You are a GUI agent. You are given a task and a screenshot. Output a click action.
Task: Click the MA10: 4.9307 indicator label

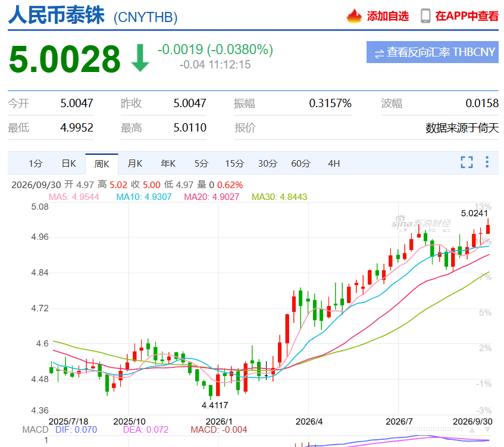tap(144, 197)
